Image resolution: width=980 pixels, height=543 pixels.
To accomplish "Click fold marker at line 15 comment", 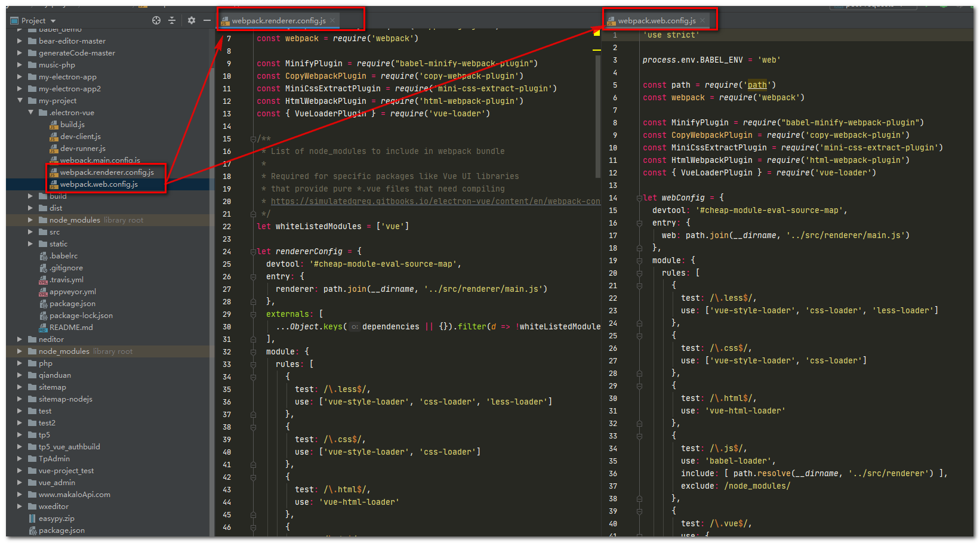I will tap(253, 139).
